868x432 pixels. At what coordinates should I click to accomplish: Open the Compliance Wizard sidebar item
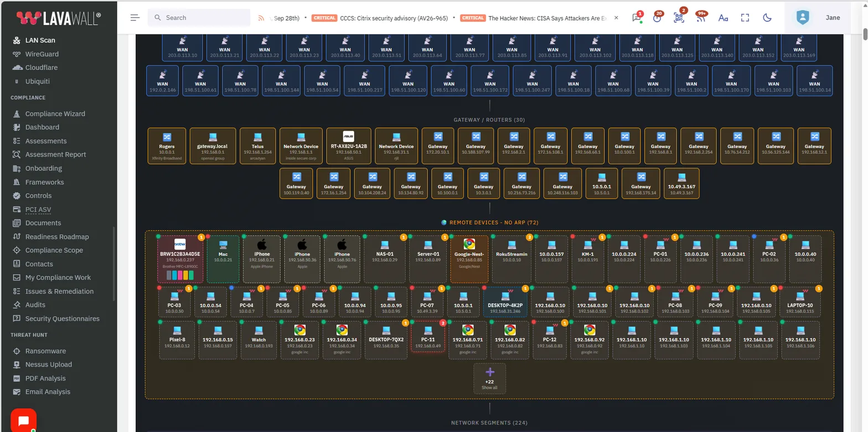[55, 114]
